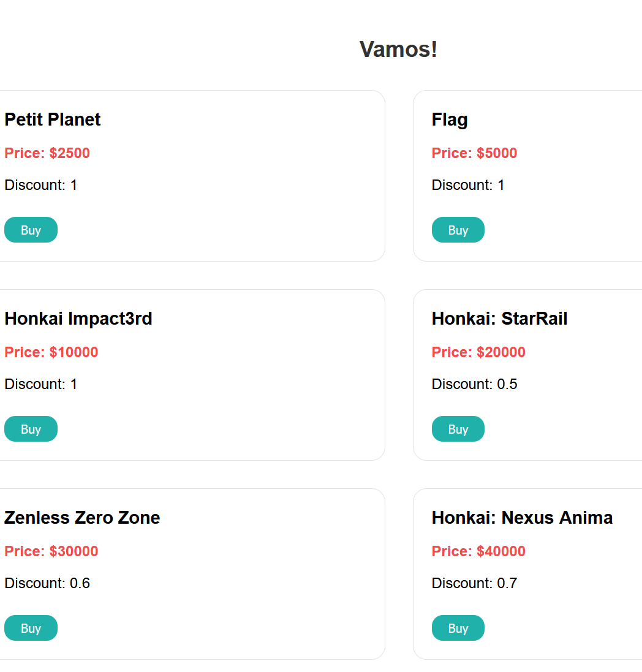The width and height of the screenshot is (642, 672).
Task: Hit the Buy button for Honkai: StarRail
Action: pos(458,429)
